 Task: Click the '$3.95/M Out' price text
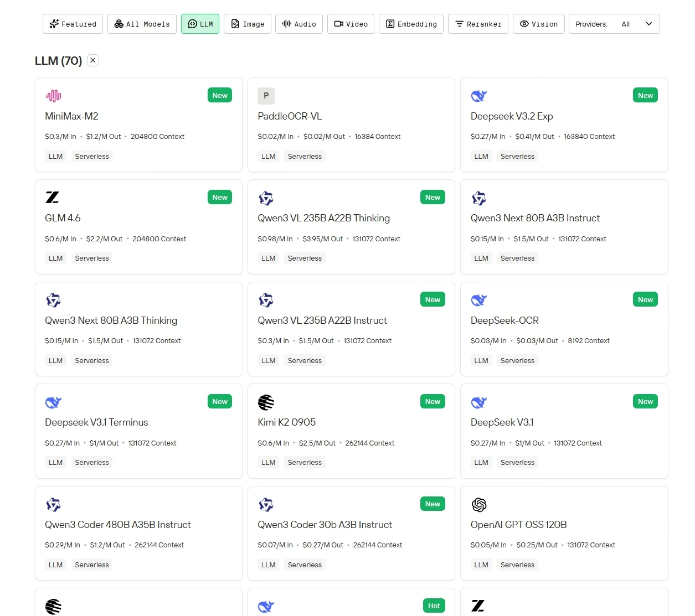(x=322, y=239)
